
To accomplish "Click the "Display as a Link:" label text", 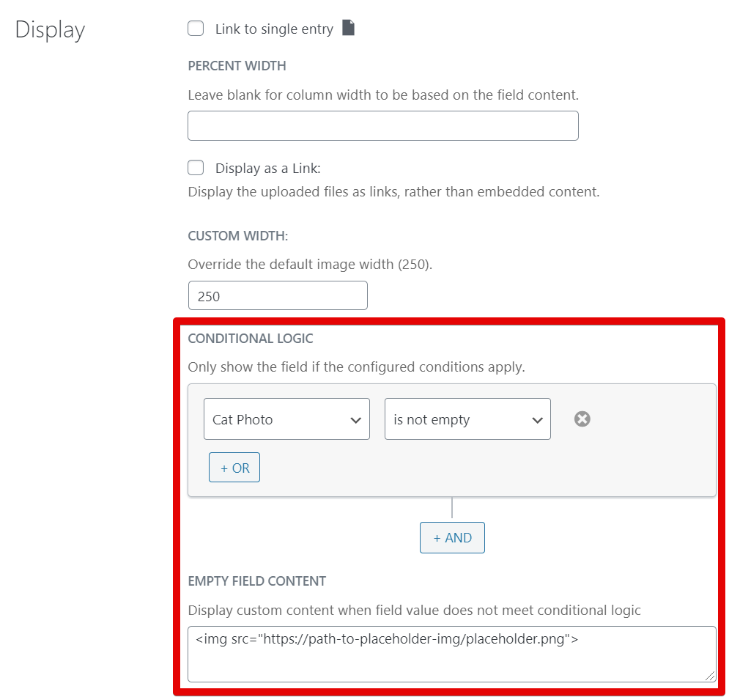I will (267, 169).
